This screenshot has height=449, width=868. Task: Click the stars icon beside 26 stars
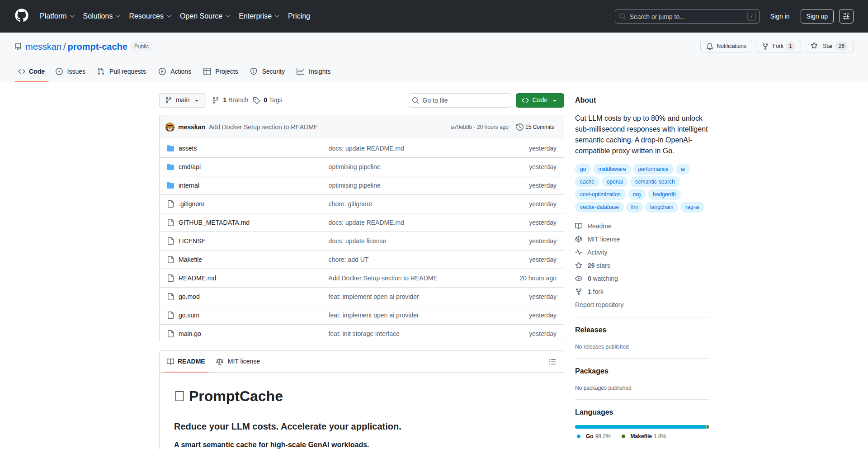pos(579,265)
